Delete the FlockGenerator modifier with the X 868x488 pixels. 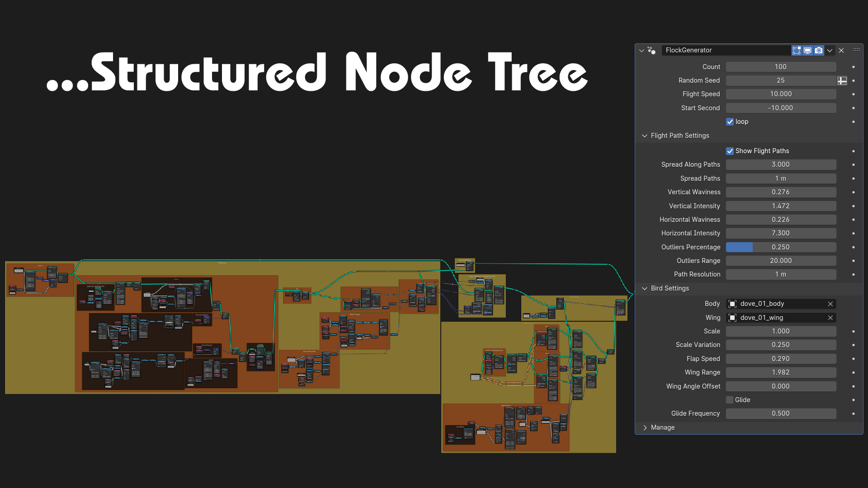[x=841, y=50]
